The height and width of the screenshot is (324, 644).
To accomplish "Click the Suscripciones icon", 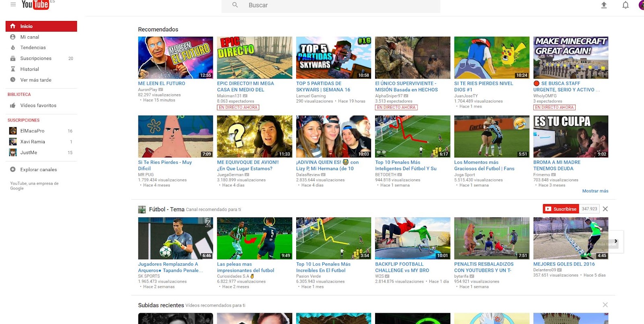I will coord(13,58).
